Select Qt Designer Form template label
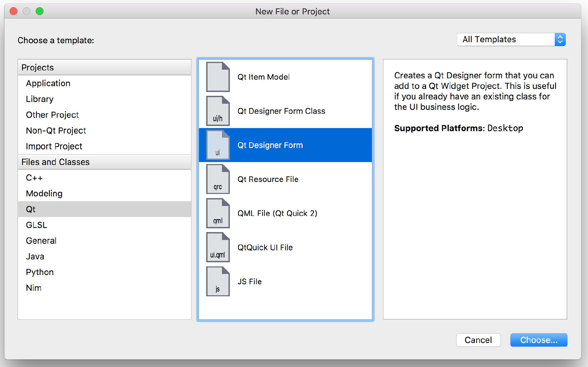588x367 pixels. pos(270,145)
